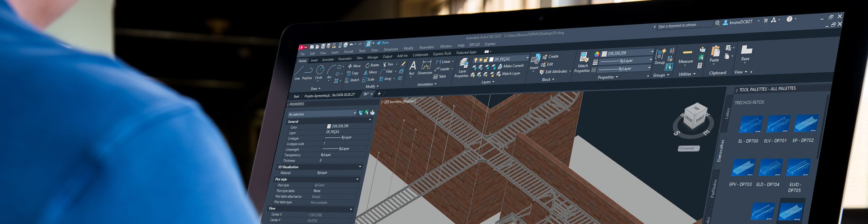Collapse the General properties section

(x=370, y=120)
